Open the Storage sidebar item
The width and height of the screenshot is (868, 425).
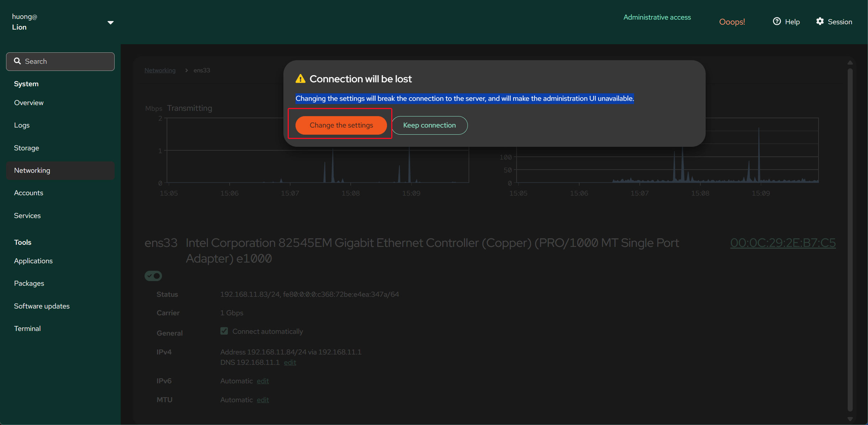26,148
